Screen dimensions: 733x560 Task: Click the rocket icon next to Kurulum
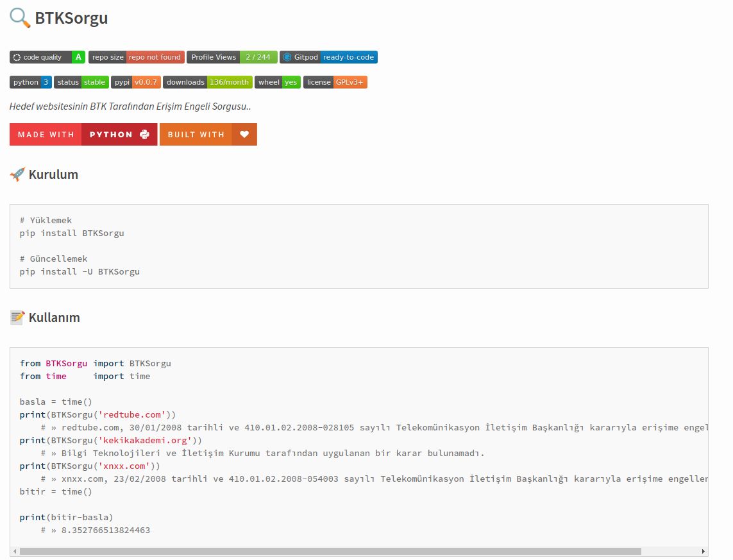[17, 174]
